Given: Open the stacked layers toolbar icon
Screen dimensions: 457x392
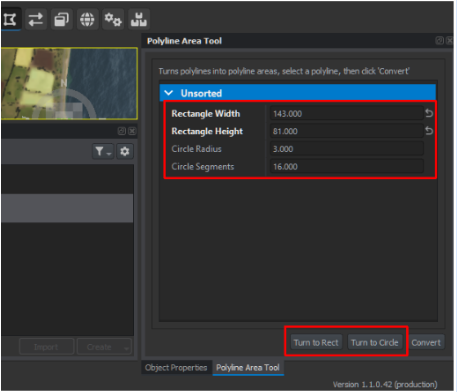Looking at the screenshot, I should [x=62, y=19].
